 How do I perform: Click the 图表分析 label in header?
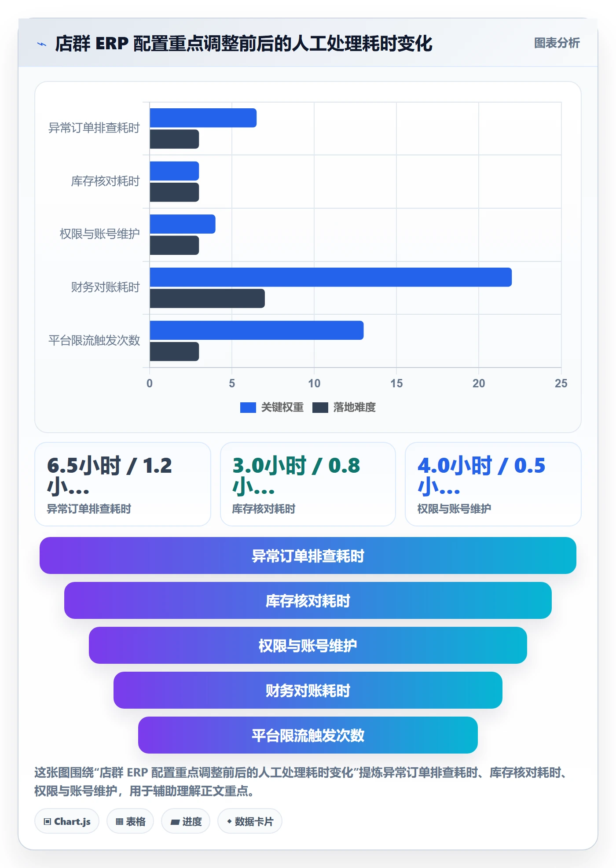(557, 43)
